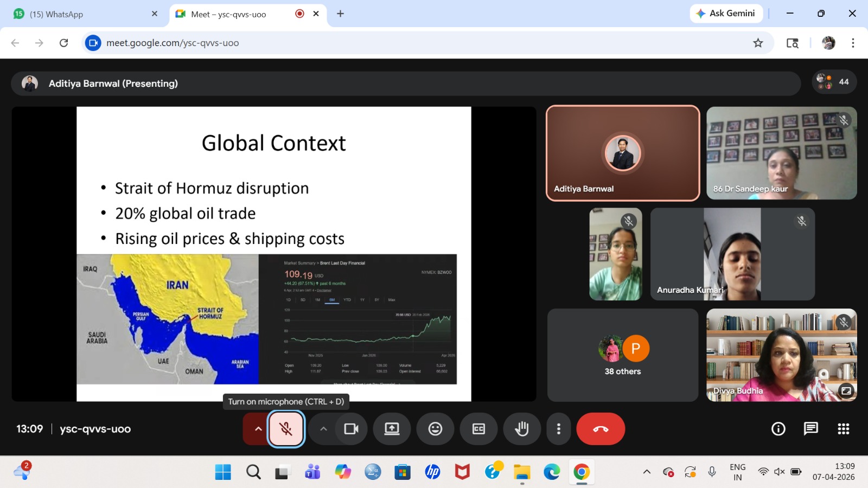Send an emoji reaction
Screen dimensions: 868x488
point(435,429)
